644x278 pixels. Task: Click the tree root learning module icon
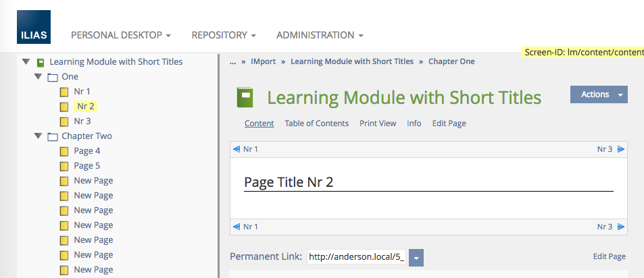[x=41, y=62]
